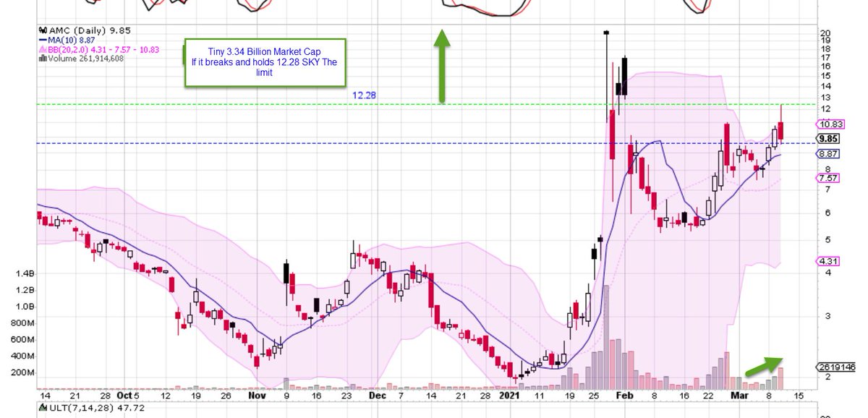Image resolution: width=868 pixels, height=418 pixels.
Task: Click the 'Nov' date axis label
Action: [258, 396]
